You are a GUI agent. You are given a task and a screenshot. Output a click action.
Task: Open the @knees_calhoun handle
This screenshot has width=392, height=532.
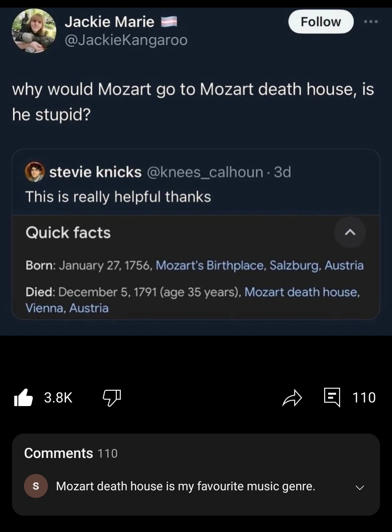coord(205,172)
